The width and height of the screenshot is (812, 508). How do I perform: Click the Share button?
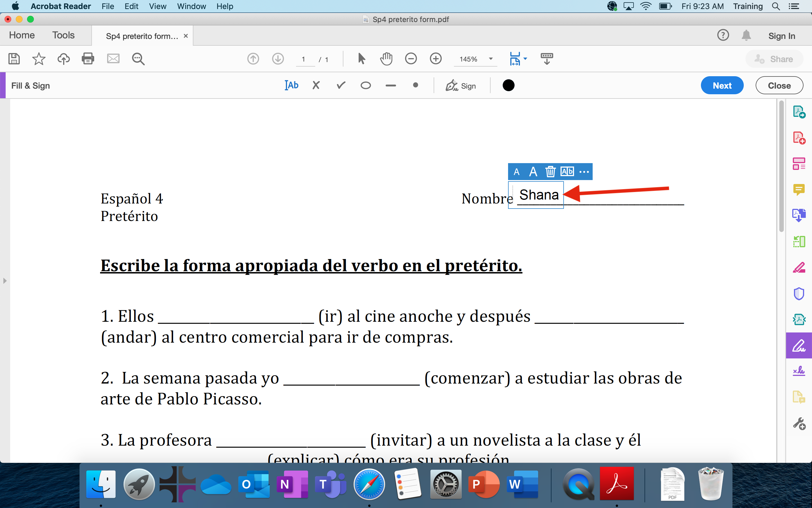pos(774,59)
